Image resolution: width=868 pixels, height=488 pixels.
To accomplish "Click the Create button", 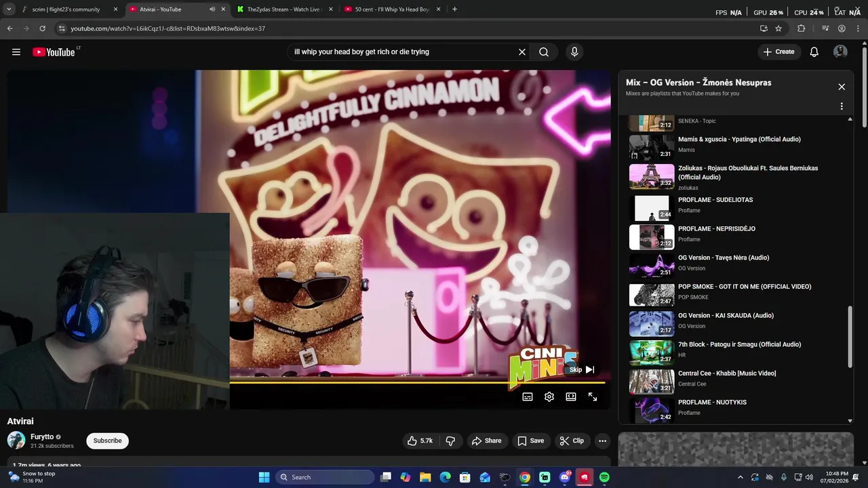I will point(778,52).
